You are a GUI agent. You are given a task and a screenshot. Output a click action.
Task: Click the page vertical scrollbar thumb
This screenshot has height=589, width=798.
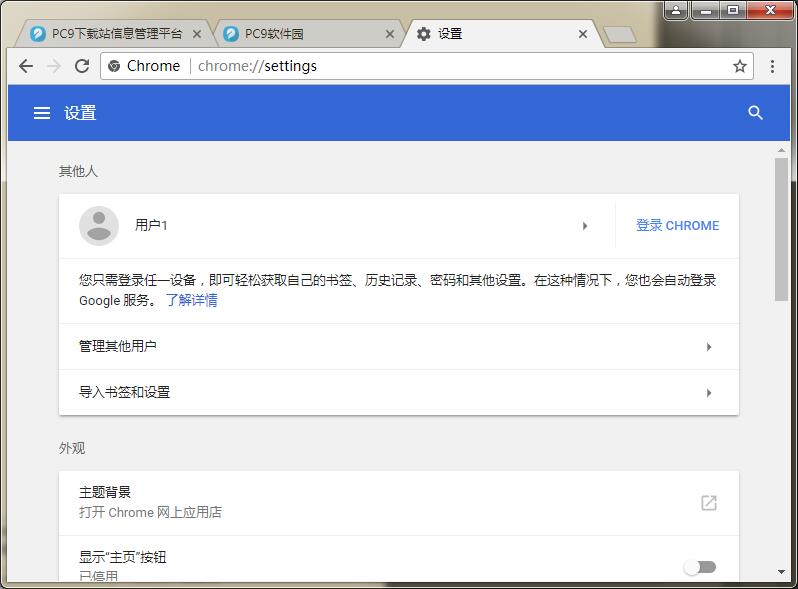(x=781, y=229)
